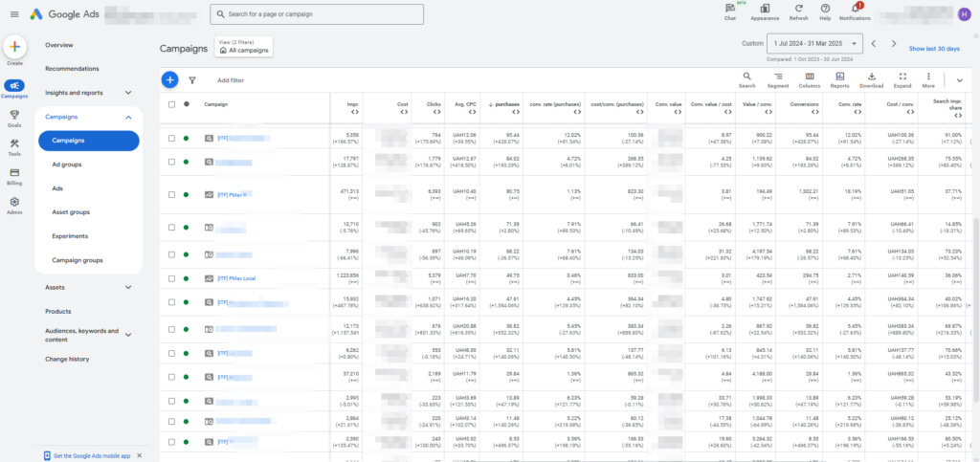Image resolution: width=980 pixels, height=462 pixels.
Task: Click the filter funnel icon
Action: [192, 81]
